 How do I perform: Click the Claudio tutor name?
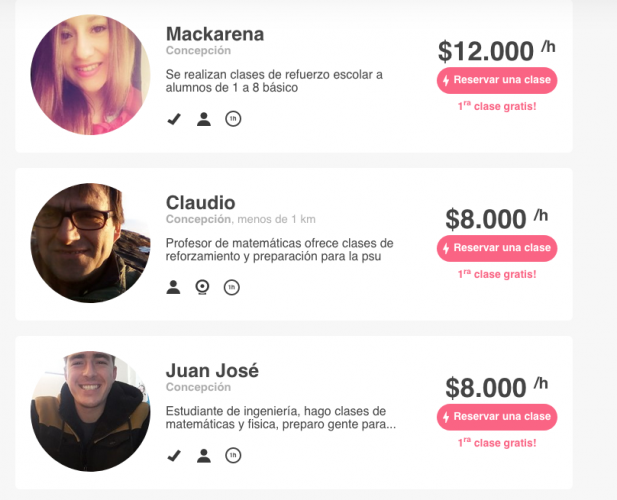200,203
